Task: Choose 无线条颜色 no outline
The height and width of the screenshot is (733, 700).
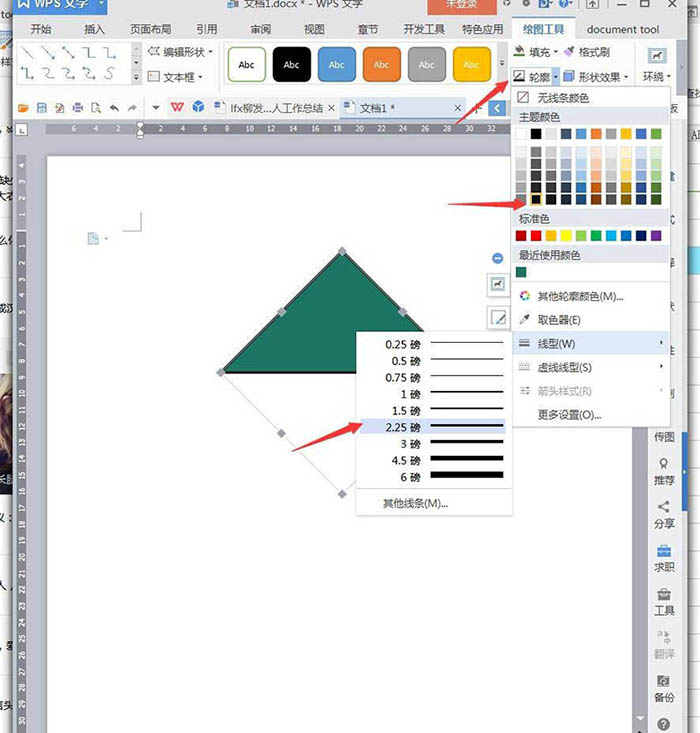Action: click(x=590, y=98)
